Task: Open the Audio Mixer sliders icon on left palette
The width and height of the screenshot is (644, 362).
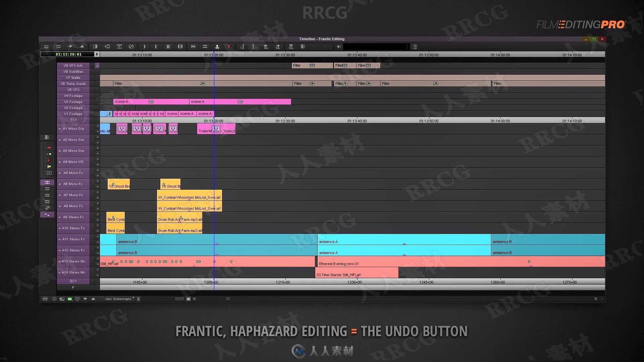Action: 47,195
